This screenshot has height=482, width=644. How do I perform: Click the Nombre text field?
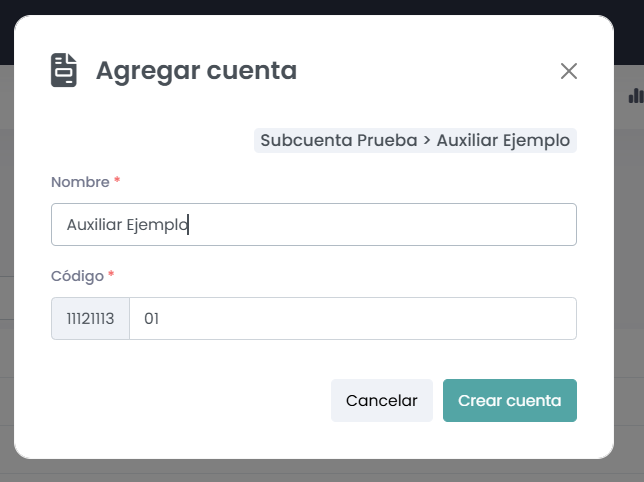[313, 225]
